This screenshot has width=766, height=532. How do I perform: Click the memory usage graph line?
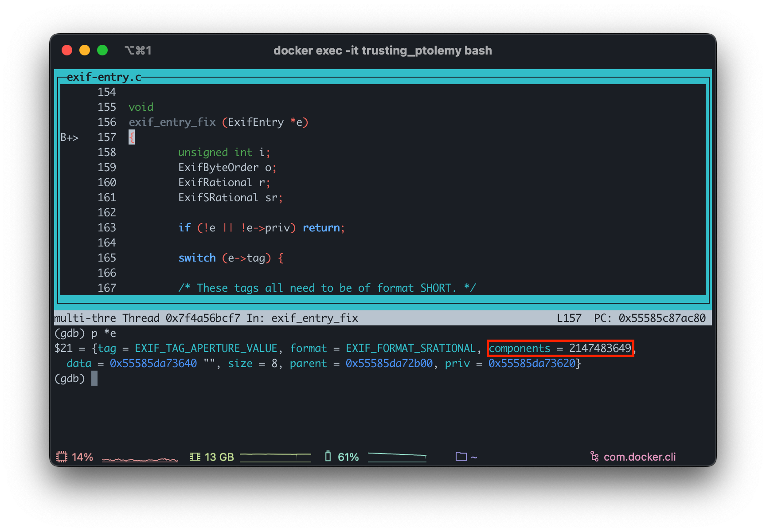point(275,457)
